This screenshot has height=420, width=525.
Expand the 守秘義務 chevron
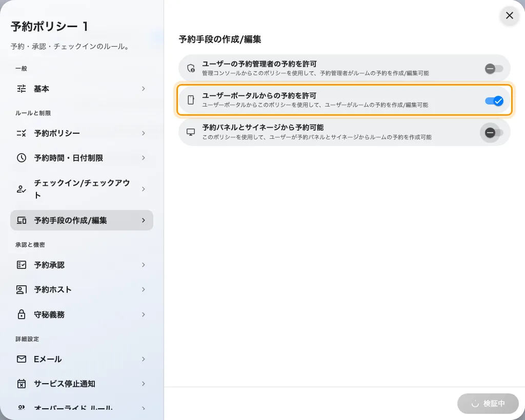pyautogui.click(x=144, y=314)
